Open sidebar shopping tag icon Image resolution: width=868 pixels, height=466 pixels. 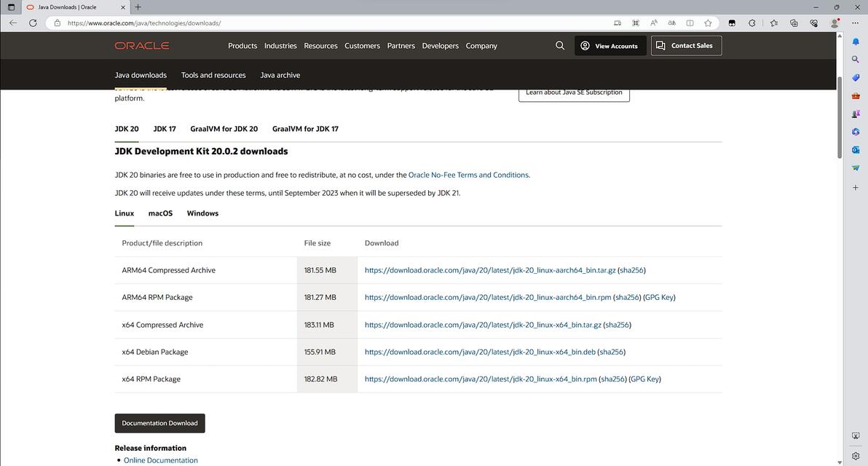856,77
